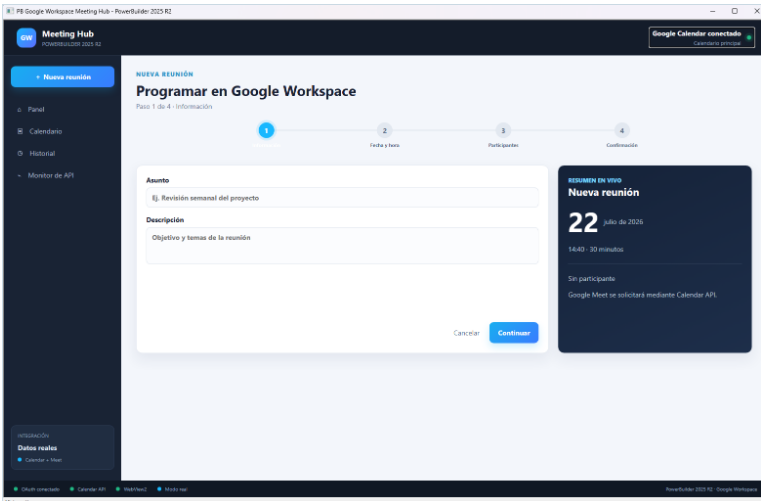Click the Continuar button
The width and height of the screenshot is (761, 501).
pyautogui.click(x=513, y=333)
